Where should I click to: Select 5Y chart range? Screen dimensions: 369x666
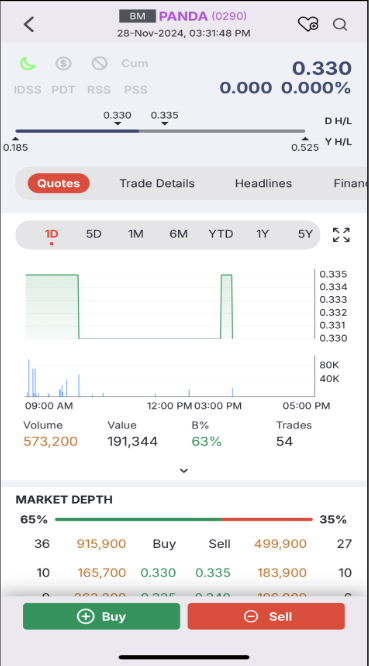(305, 234)
